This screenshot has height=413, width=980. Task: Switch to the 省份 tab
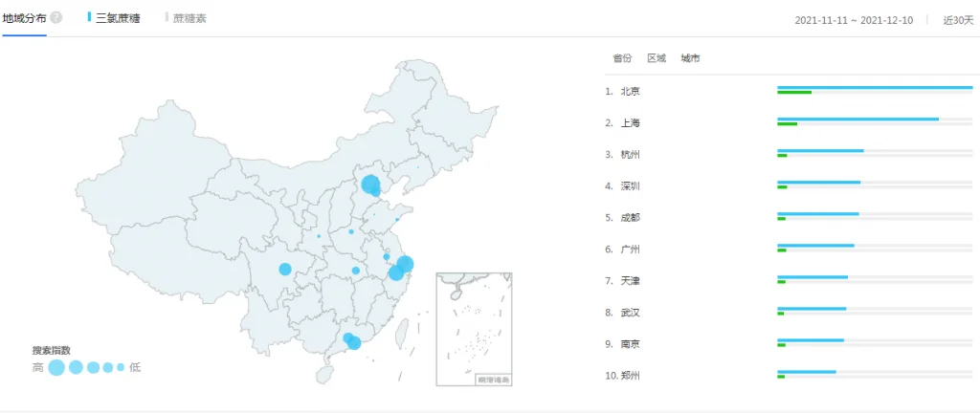tap(622, 58)
